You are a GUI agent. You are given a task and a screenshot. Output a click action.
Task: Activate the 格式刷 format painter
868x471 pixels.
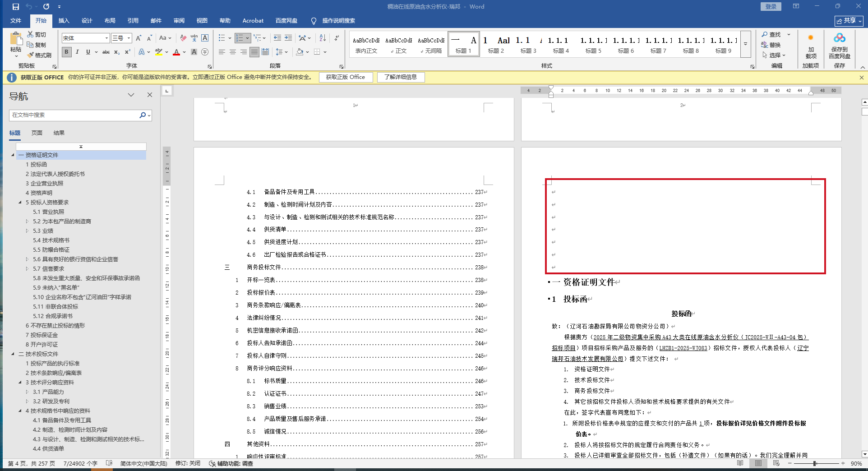click(39, 55)
